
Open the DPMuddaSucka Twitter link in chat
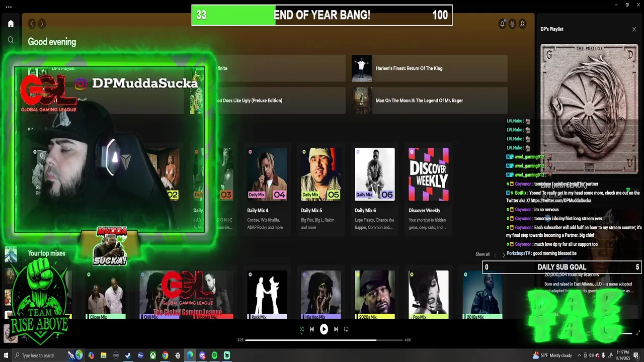point(561,201)
